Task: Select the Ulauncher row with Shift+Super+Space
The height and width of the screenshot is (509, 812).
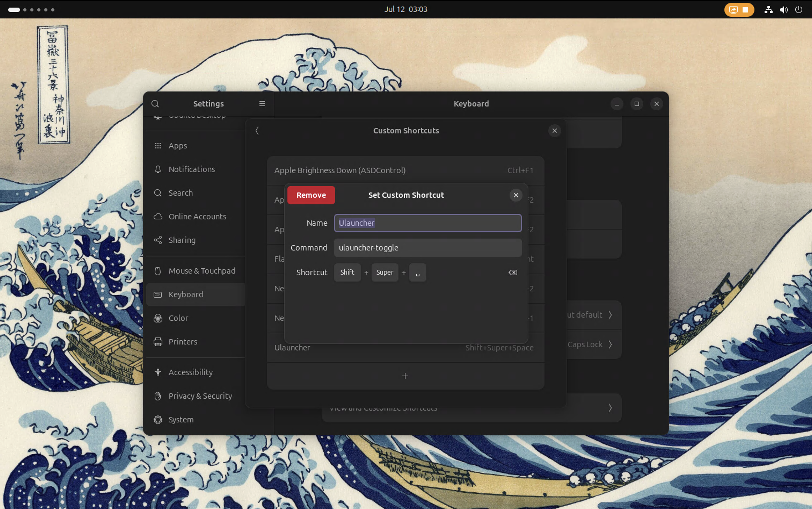Action: point(405,347)
